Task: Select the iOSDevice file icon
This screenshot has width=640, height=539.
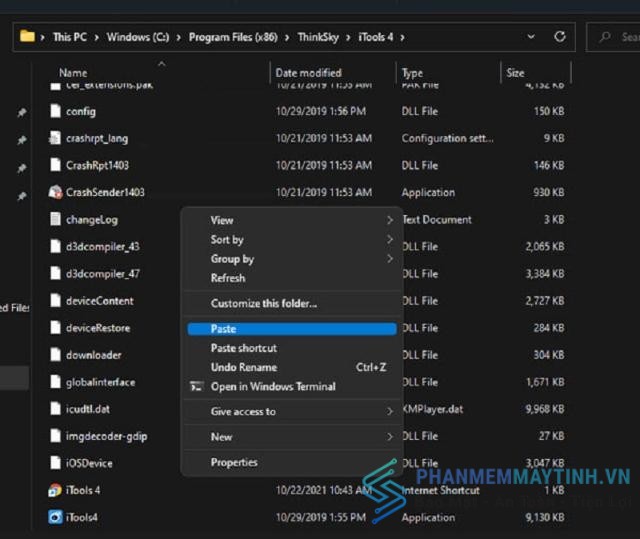Action: click(55, 463)
